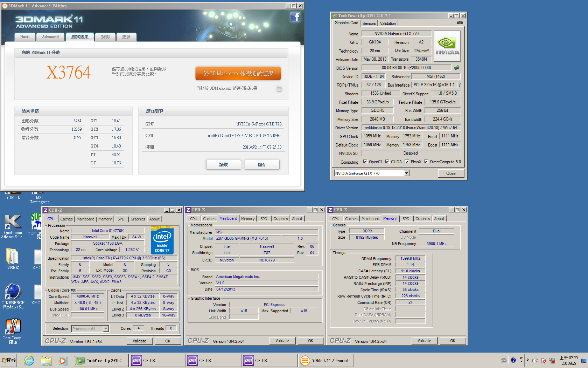Screen dimensions: 588x368
Task: Switch to the Basic tab in 3DMark
Action: point(25,37)
